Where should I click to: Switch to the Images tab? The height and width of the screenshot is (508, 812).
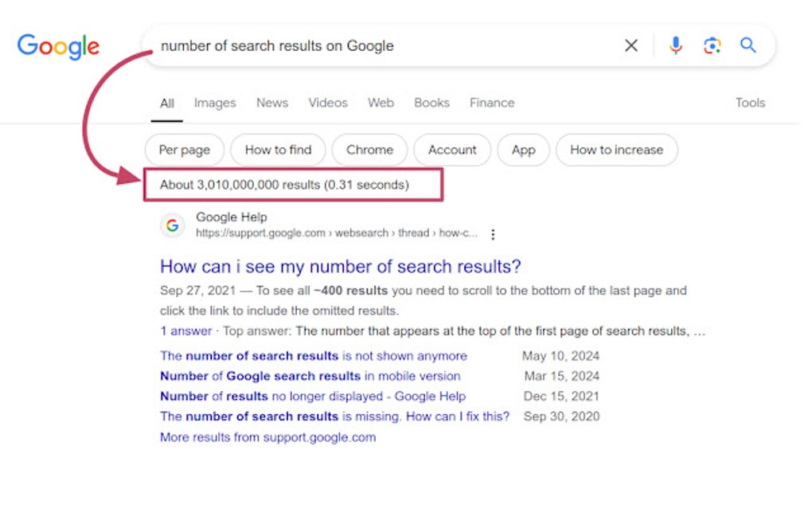pyautogui.click(x=214, y=103)
